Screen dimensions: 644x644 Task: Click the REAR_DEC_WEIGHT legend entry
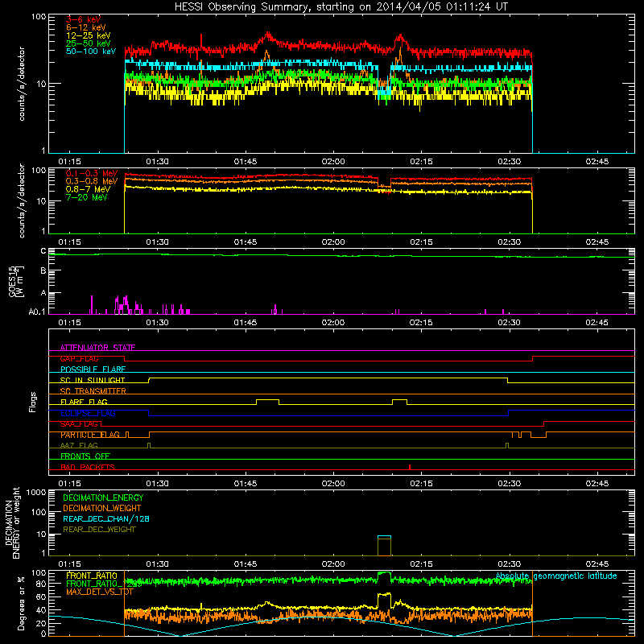99,530
